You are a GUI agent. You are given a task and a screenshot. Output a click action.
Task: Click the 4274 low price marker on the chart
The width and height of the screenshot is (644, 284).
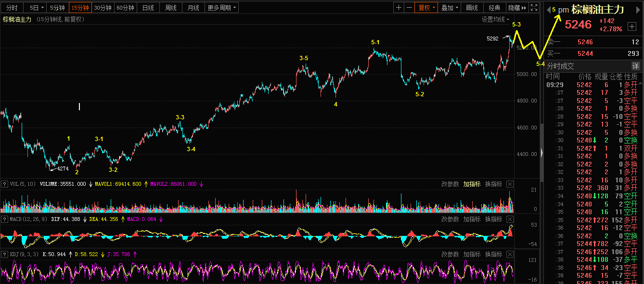(63, 169)
